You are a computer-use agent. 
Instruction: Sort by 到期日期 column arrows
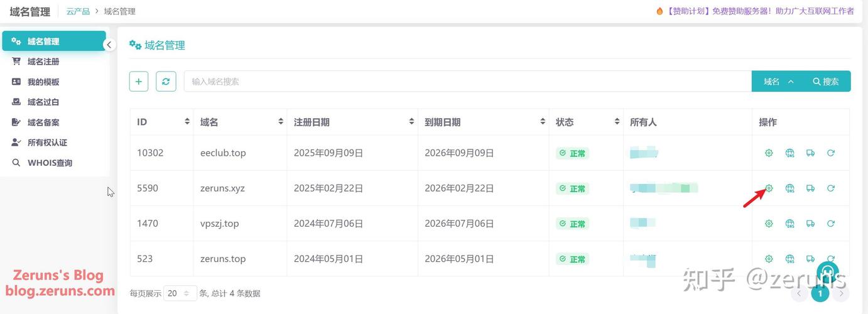point(543,121)
